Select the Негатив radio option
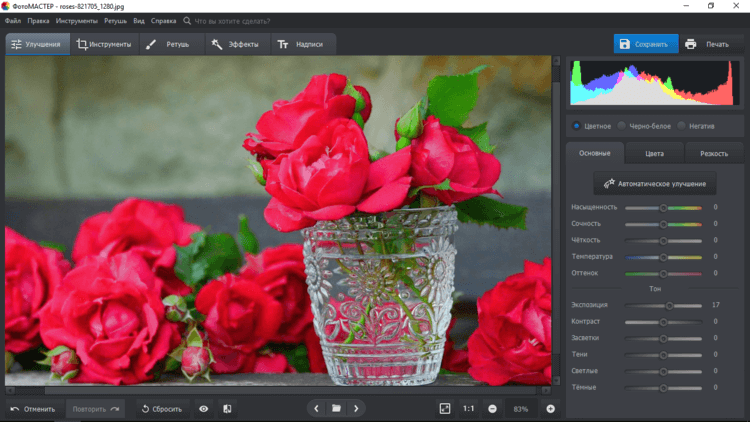 [x=682, y=126]
